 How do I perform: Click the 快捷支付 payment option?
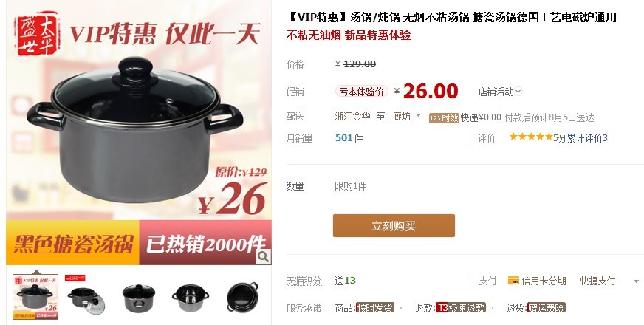tap(597, 281)
